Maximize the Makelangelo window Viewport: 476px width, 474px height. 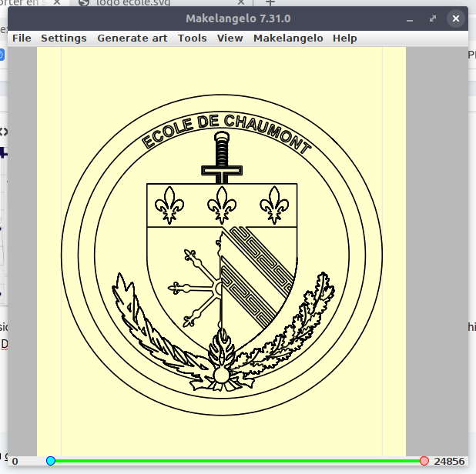click(433, 18)
